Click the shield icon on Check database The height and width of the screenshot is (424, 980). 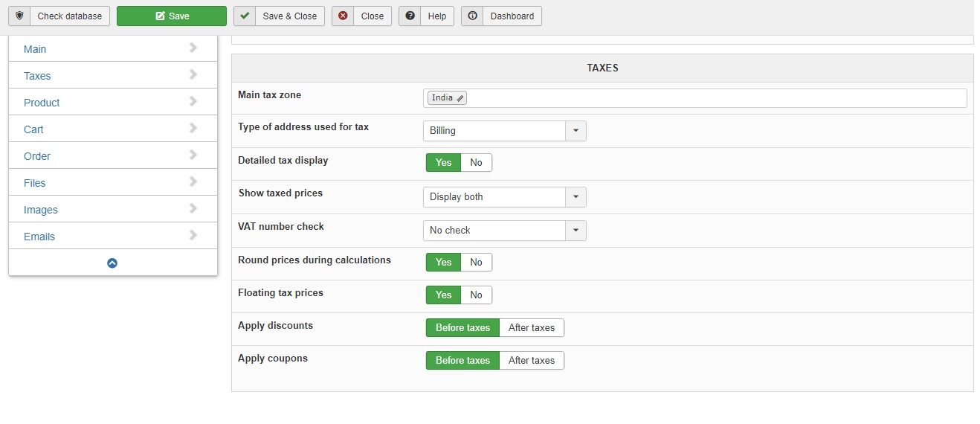click(x=19, y=16)
